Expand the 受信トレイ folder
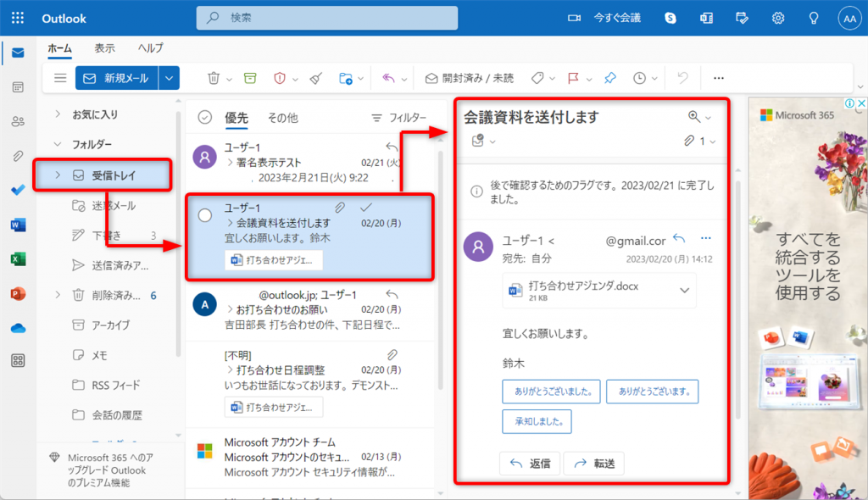 (58, 175)
